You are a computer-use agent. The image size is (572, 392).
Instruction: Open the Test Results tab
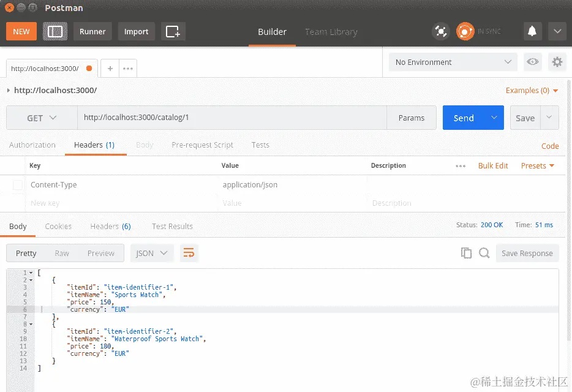(172, 226)
